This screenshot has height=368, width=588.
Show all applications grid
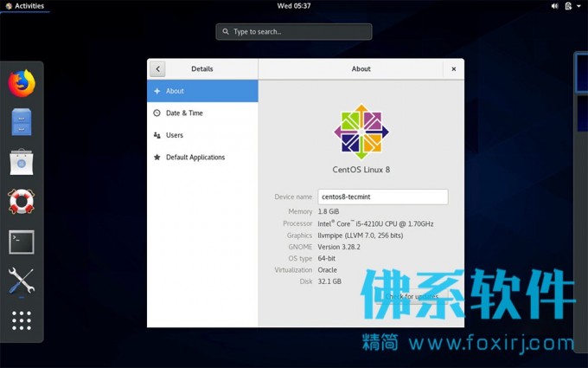pyautogui.click(x=22, y=320)
